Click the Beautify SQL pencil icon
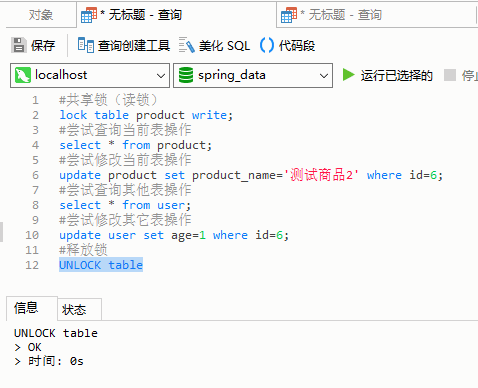 (186, 45)
